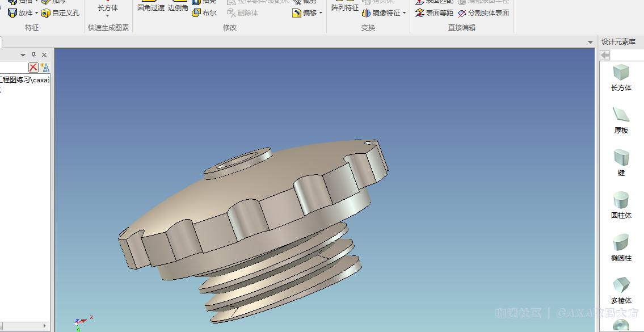644x332 pixels.
Task: Click the red X icon in the left panel
Action: point(33,68)
